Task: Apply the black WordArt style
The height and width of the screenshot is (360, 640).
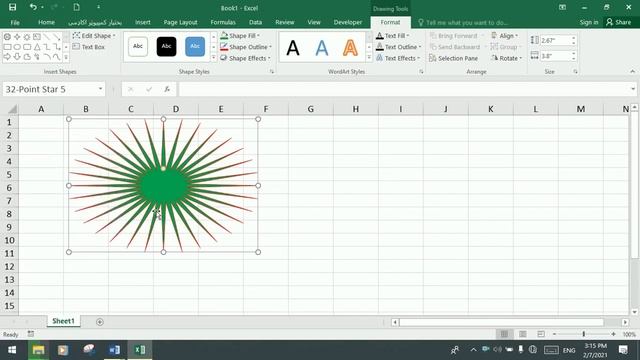Action: pos(293,48)
